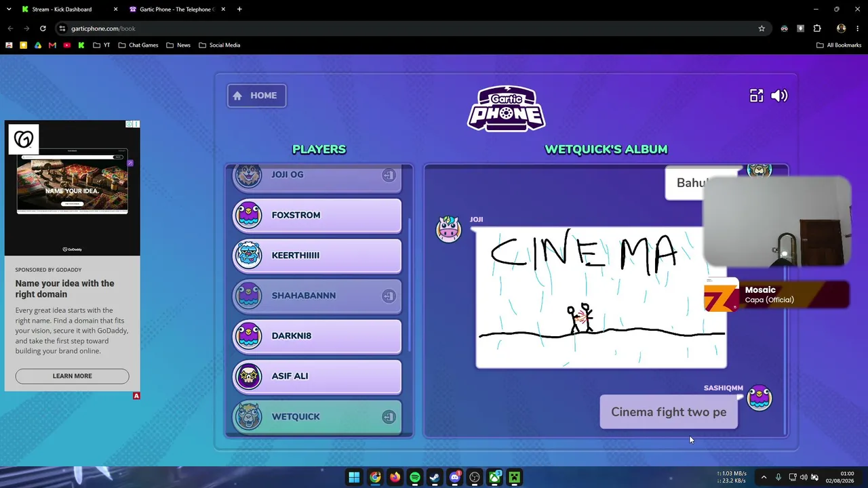The image size is (868, 488).
Task: Open the All Bookmarks folder
Action: (x=839, y=45)
